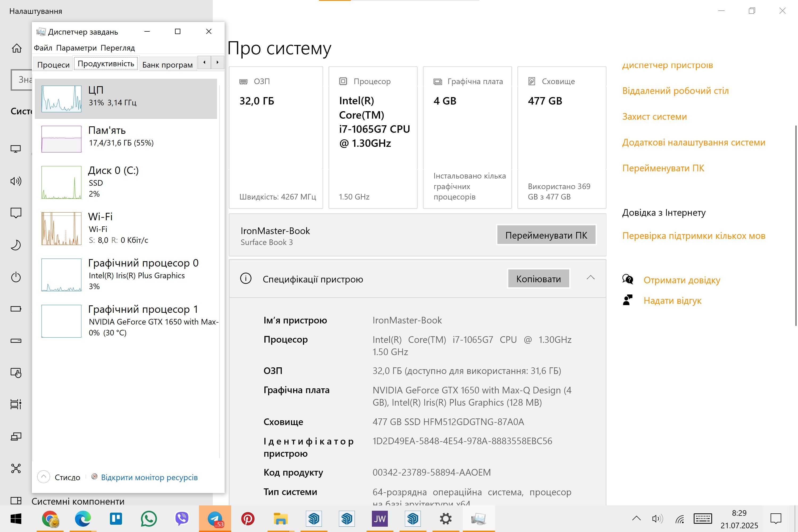The image size is (798, 532).
Task: Open Microsoft Edge from taskbar
Action: point(83,519)
